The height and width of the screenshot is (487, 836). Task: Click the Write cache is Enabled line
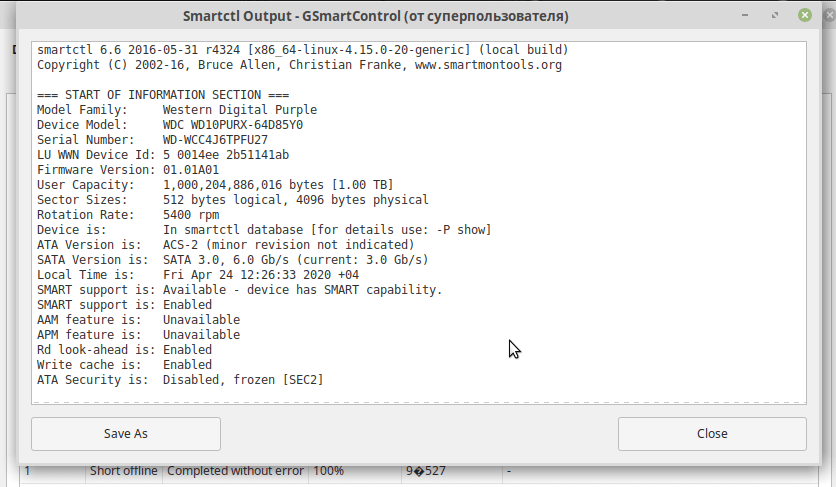(x=124, y=365)
